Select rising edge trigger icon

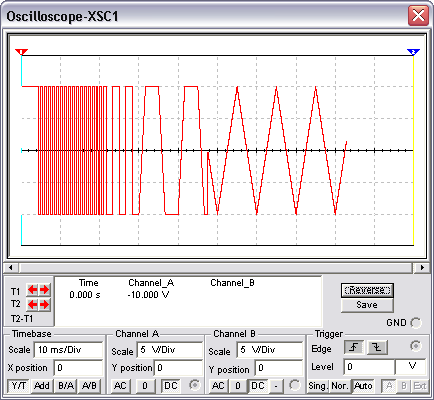click(354, 348)
